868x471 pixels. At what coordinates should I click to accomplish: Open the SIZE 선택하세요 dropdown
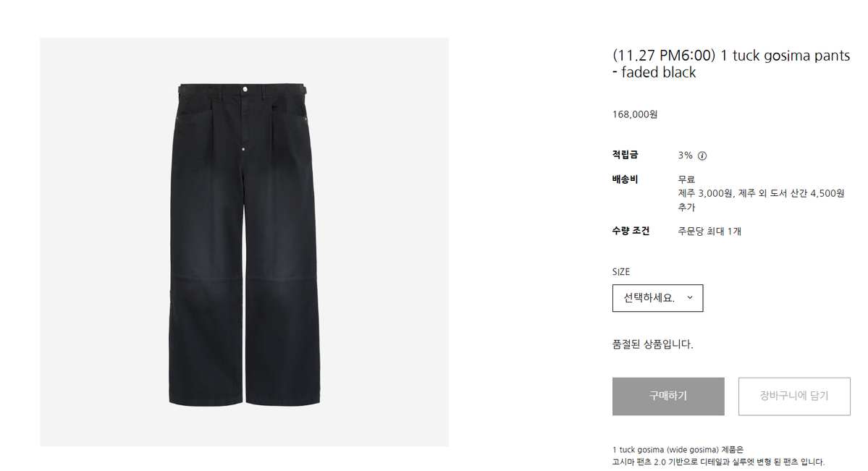coord(657,298)
